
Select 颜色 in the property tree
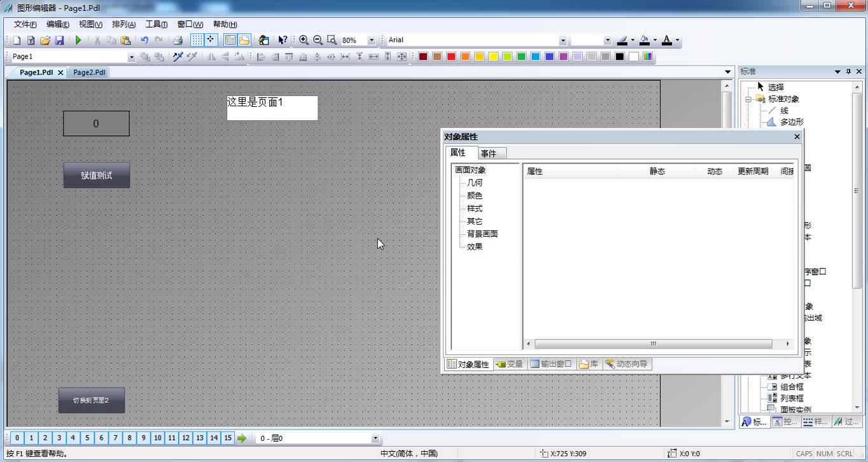(x=475, y=195)
